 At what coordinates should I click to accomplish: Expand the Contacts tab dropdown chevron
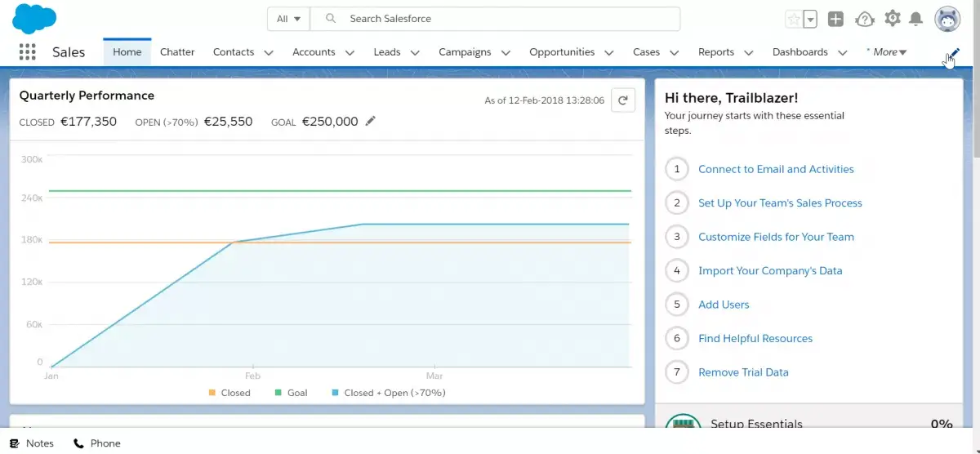coord(268,52)
